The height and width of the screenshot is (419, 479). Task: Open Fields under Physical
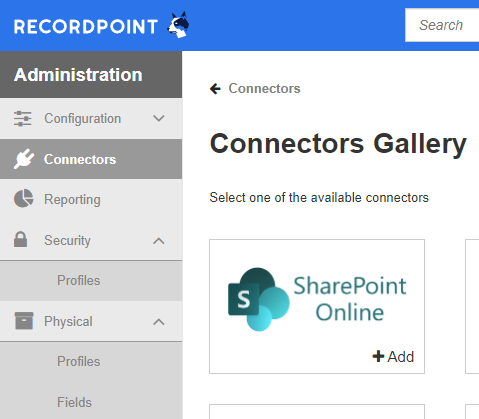[x=91, y=402]
